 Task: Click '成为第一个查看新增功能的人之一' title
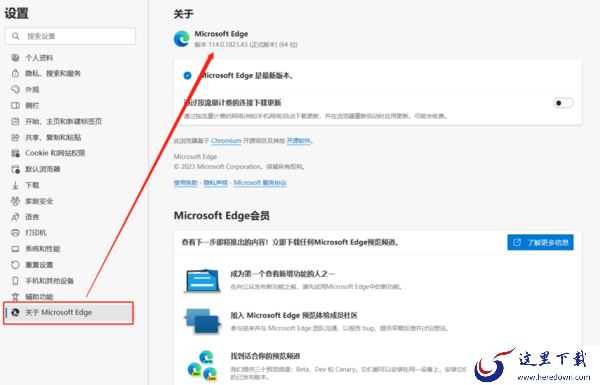point(282,274)
